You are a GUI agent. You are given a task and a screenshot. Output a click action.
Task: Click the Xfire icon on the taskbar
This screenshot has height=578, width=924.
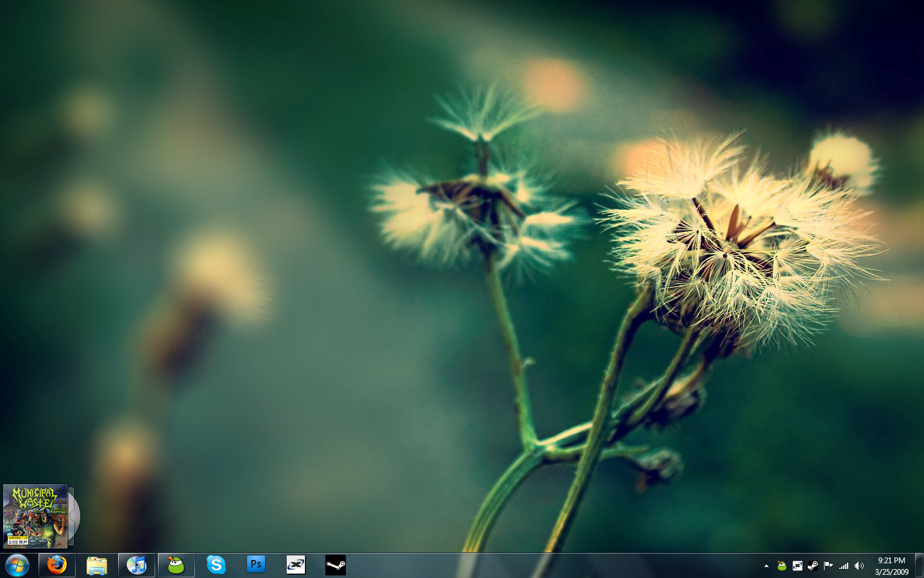click(296, 565)
